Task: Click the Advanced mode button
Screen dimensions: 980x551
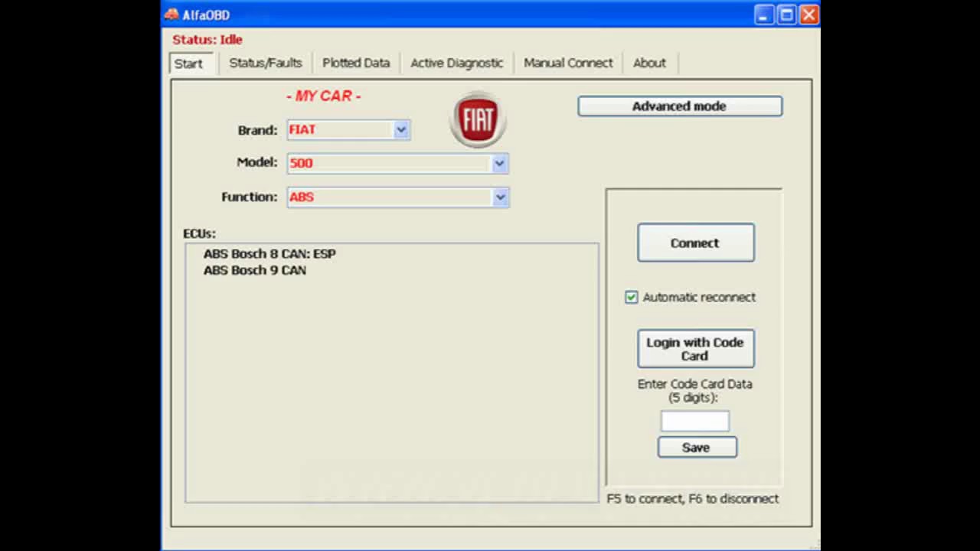Action: tap(680, 106)
